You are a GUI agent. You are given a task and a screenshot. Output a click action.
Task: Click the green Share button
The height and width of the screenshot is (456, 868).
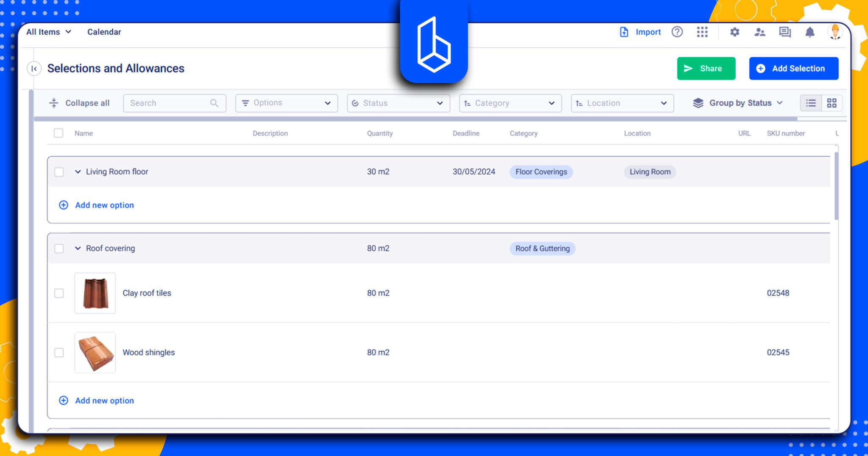coord(706,69)
